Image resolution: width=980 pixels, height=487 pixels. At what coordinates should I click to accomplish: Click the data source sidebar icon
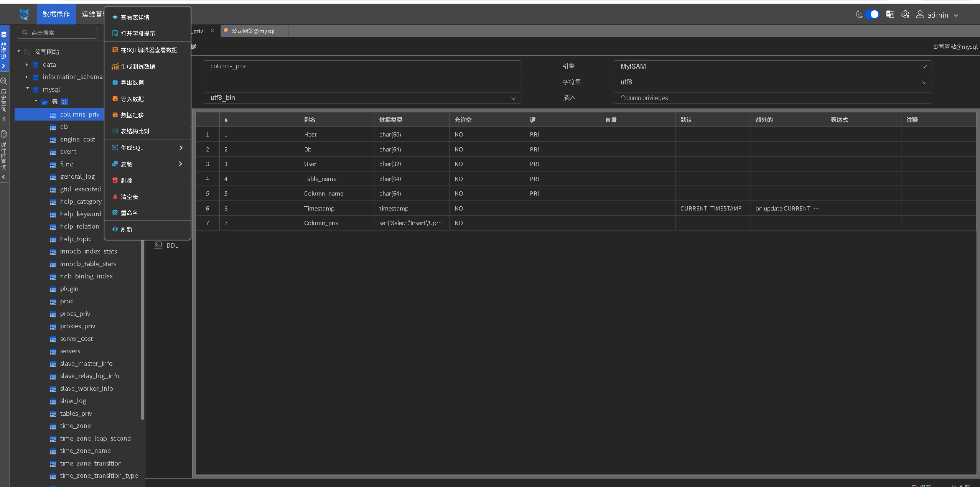coord(4,35)
